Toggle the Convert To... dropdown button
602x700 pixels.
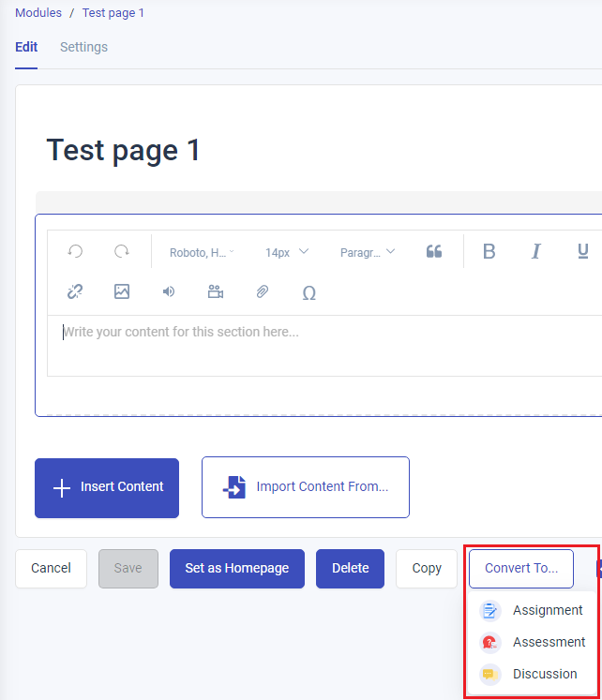(521, 568)
